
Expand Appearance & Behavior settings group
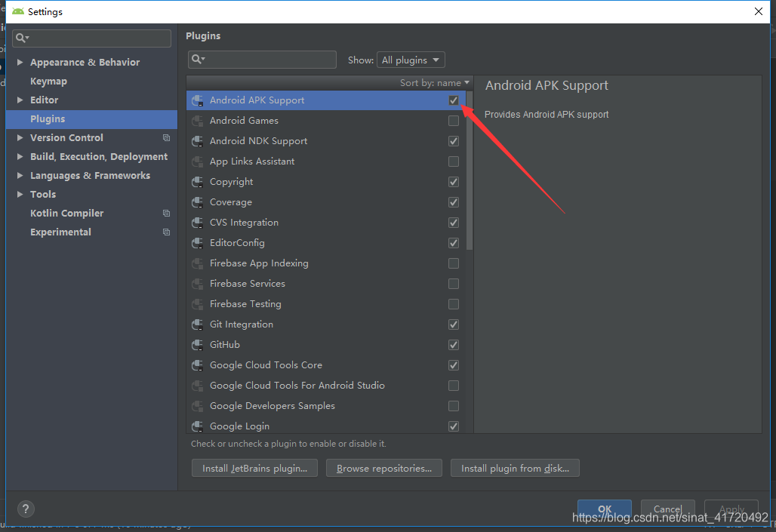(x=20, y=63)
